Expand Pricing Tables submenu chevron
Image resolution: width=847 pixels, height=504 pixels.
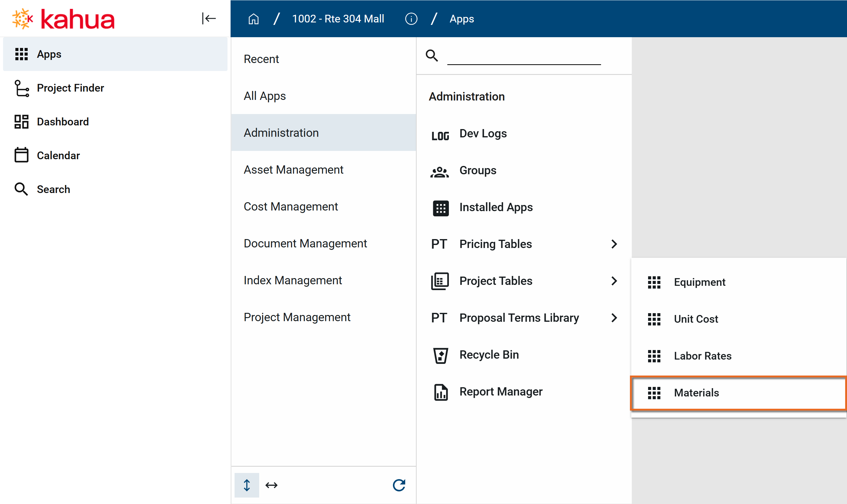614,244
